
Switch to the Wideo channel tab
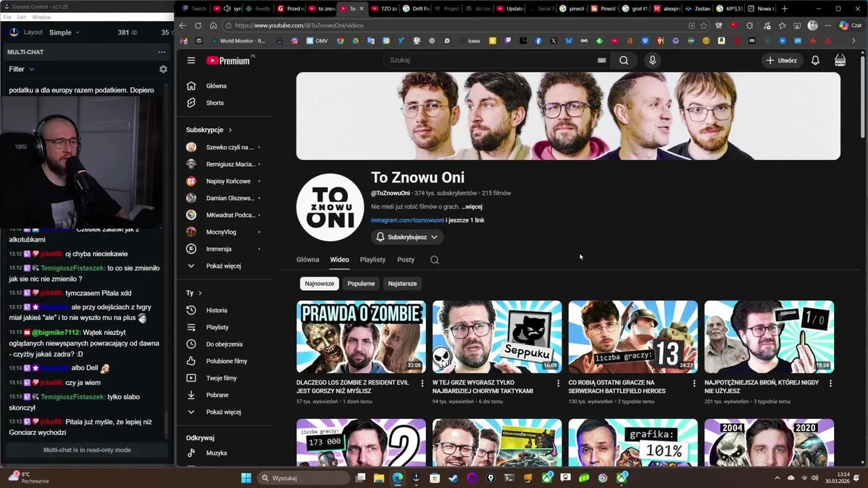point(340,260)
